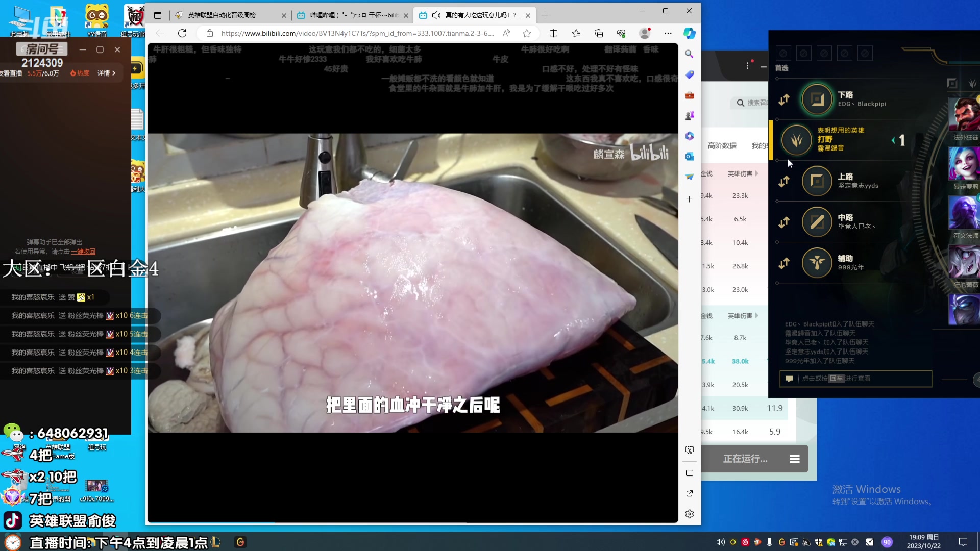Click NetEase Cloud Music tray icon
The image size is (980, 551).
(x=745, y=542)
